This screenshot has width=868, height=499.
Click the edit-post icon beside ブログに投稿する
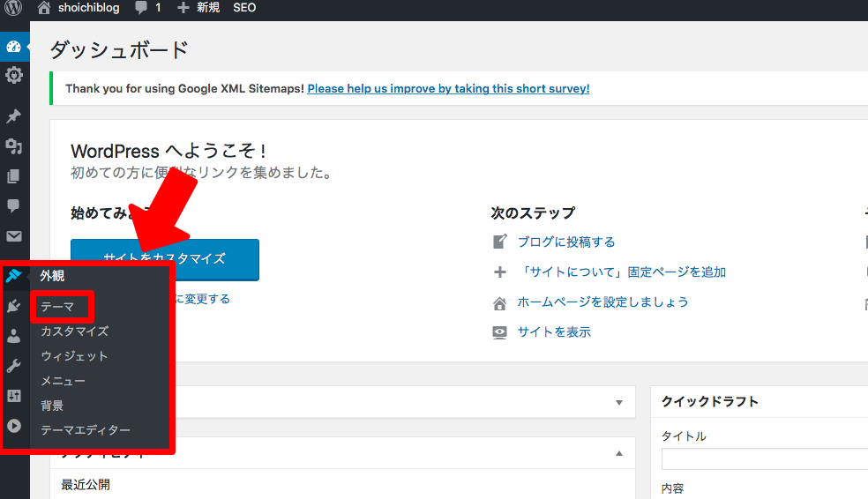pyautogui.click(x=500, y=242)
